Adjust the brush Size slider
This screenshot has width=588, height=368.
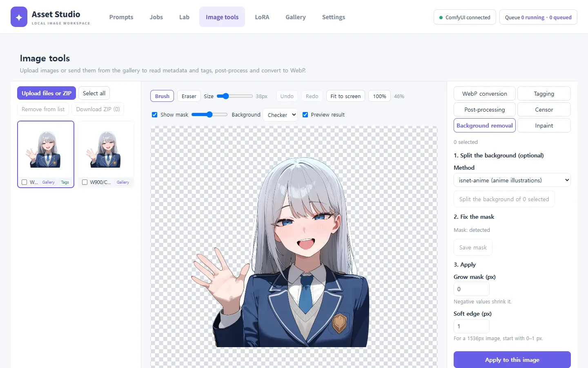(x=234, y=96)
